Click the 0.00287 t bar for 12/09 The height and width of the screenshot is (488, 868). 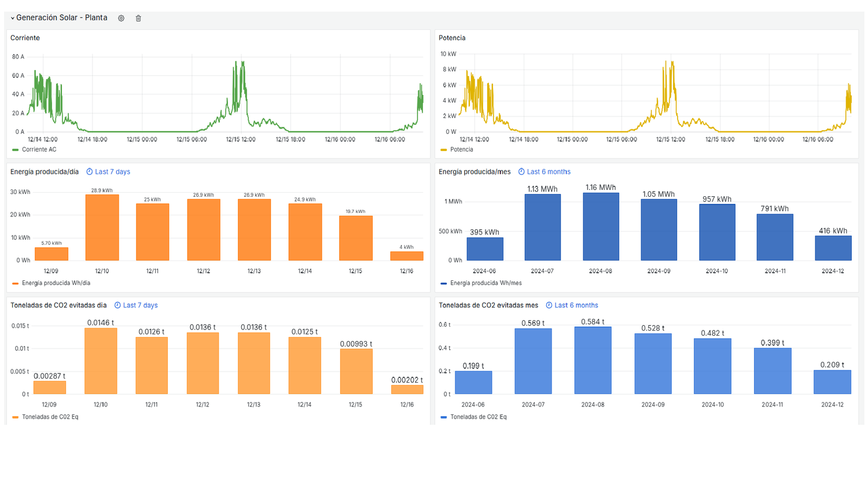click(x=50, y=388)
